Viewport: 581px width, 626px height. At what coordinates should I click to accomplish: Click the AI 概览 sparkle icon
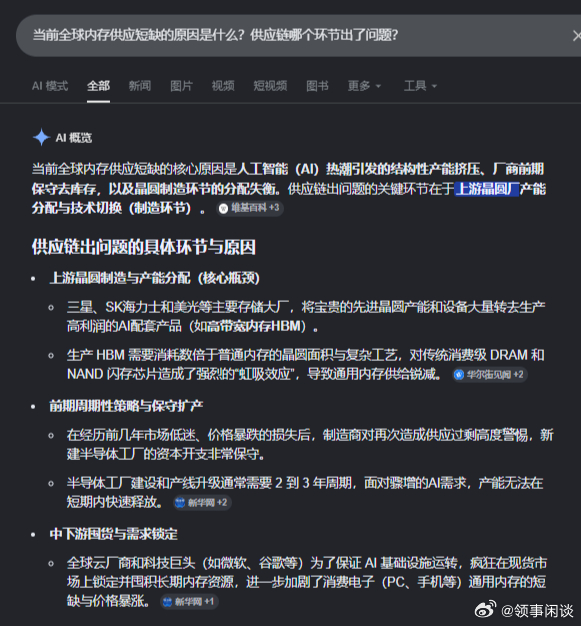41,137
